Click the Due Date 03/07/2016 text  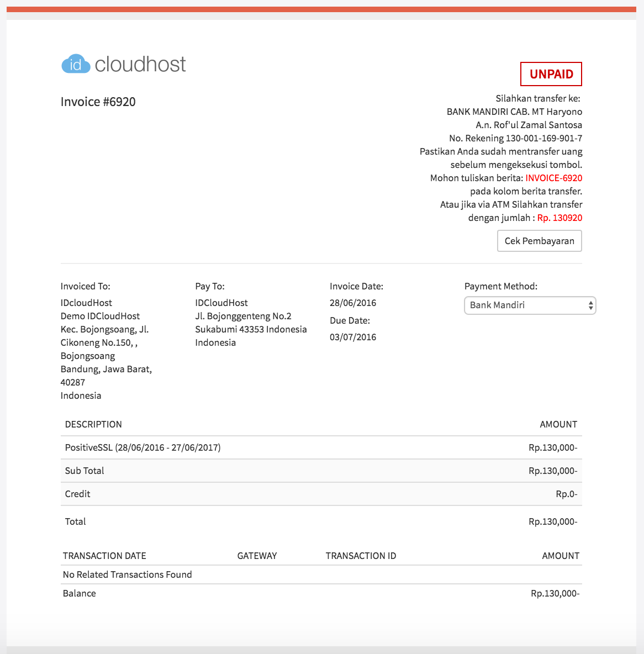tap(352, 337)
